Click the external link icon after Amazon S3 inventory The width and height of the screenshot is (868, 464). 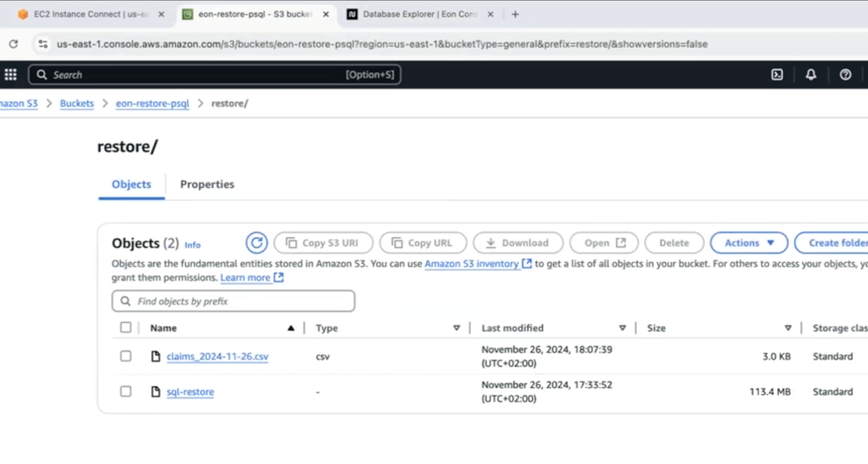[x=526, y=263]
